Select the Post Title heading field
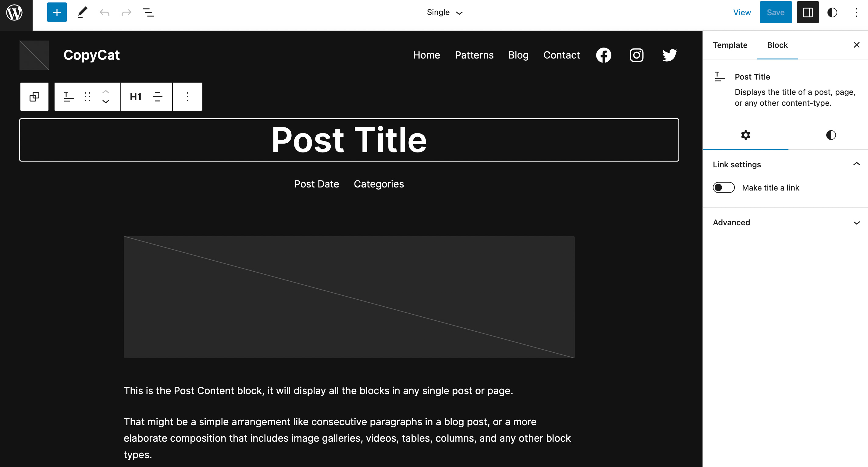 point(349,140)
